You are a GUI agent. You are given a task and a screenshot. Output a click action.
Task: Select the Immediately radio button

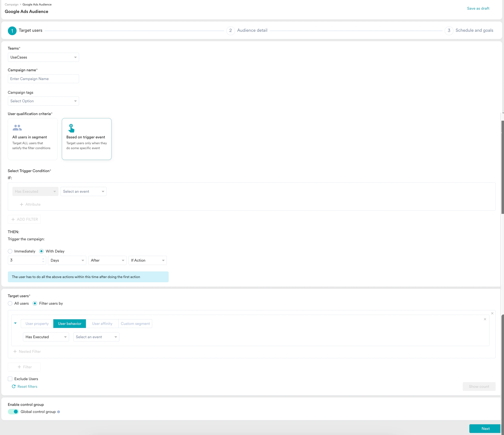click(x=10, y=251)
